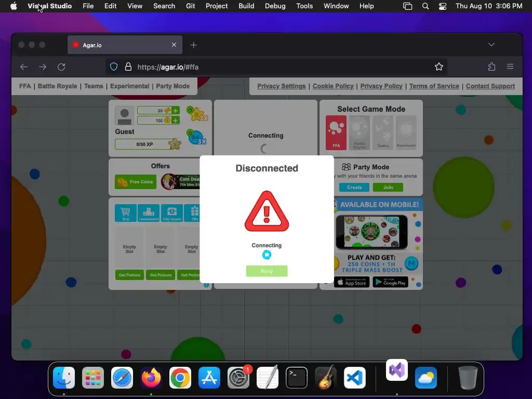The width and height of the screenshot is (532, 399).
Task: Open the File menu
Action: coord(88,6)
